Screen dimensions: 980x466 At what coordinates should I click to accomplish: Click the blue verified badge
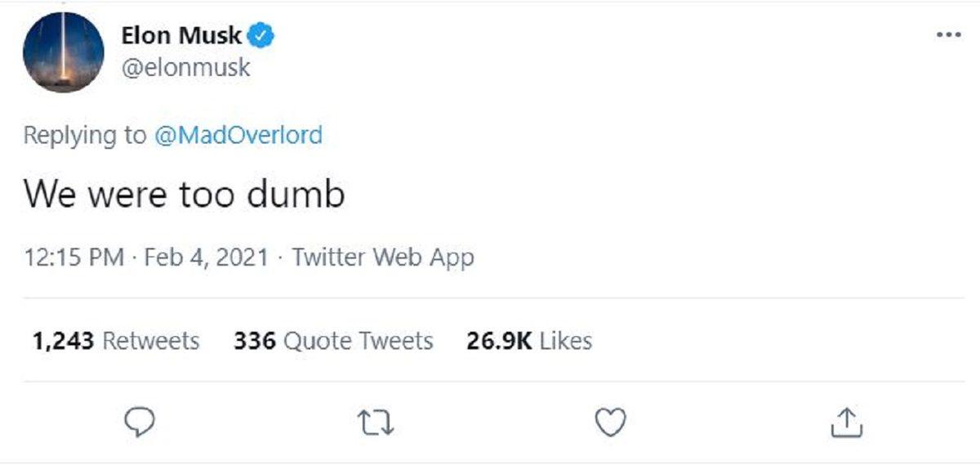pos(261,36)
